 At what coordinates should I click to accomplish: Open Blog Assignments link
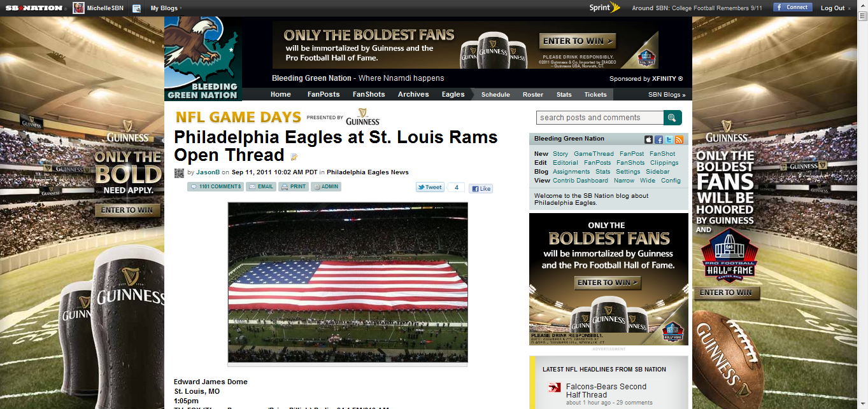571,172
